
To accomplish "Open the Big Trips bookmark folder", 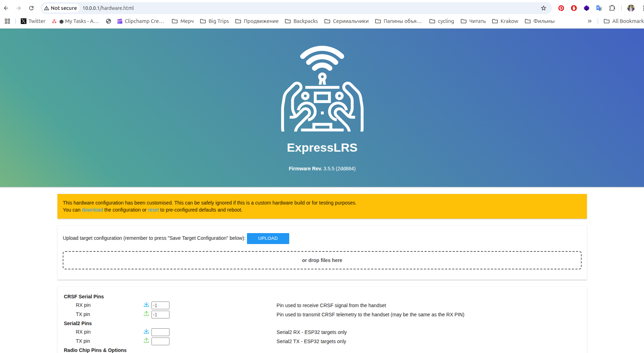I will pos(215,21).
